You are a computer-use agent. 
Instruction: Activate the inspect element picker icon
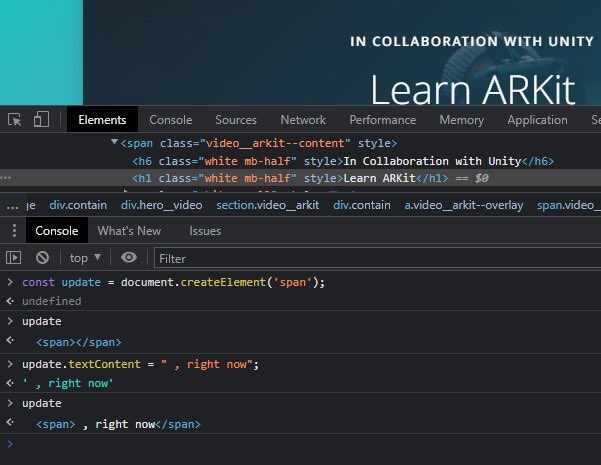[x=15, y=120]
